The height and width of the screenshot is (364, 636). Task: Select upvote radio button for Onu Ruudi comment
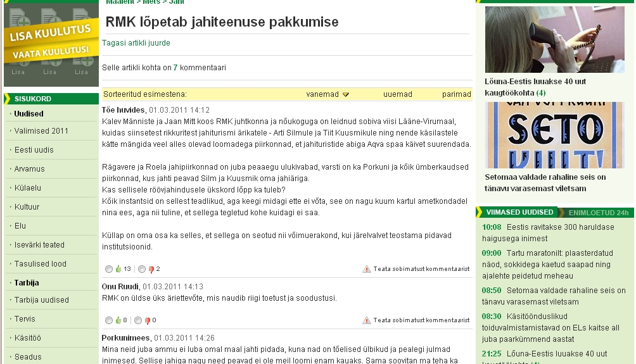[109, 320]
